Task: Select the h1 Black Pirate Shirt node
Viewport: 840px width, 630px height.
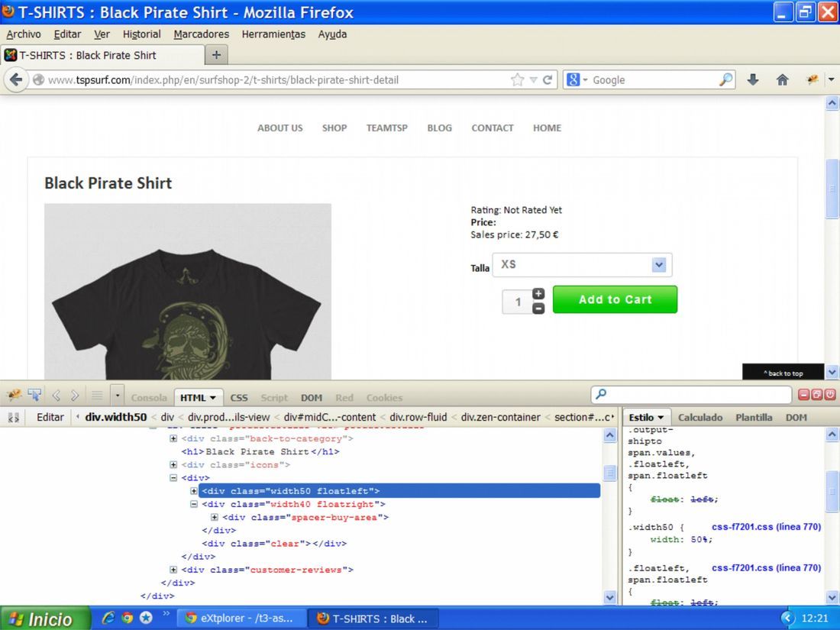Action: (260, 451)
